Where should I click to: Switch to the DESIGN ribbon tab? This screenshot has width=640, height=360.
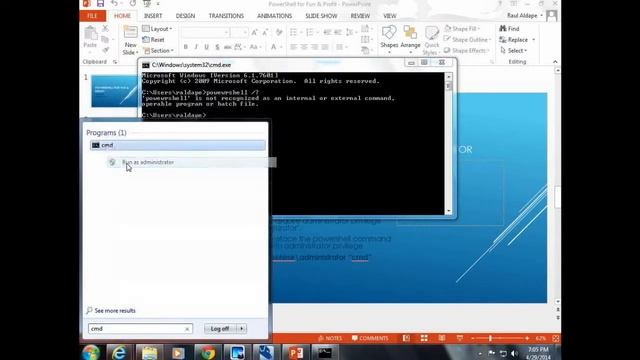[185, 16]
